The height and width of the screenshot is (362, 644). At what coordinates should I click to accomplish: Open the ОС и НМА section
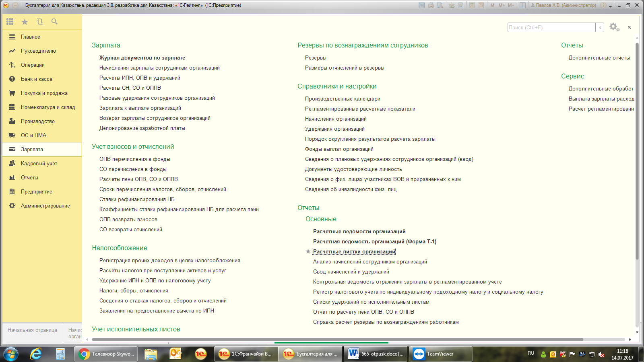coord(42,135)
